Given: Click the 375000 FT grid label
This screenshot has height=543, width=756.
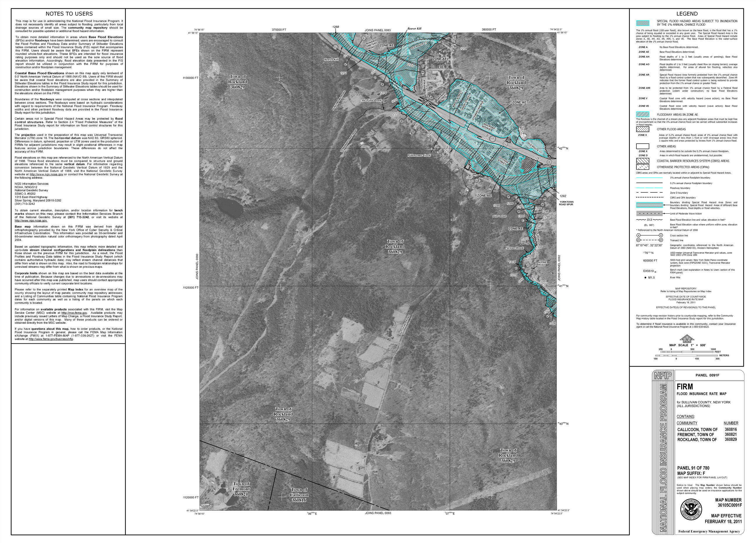Looking at the screenshot, I should tap(279, 30).
